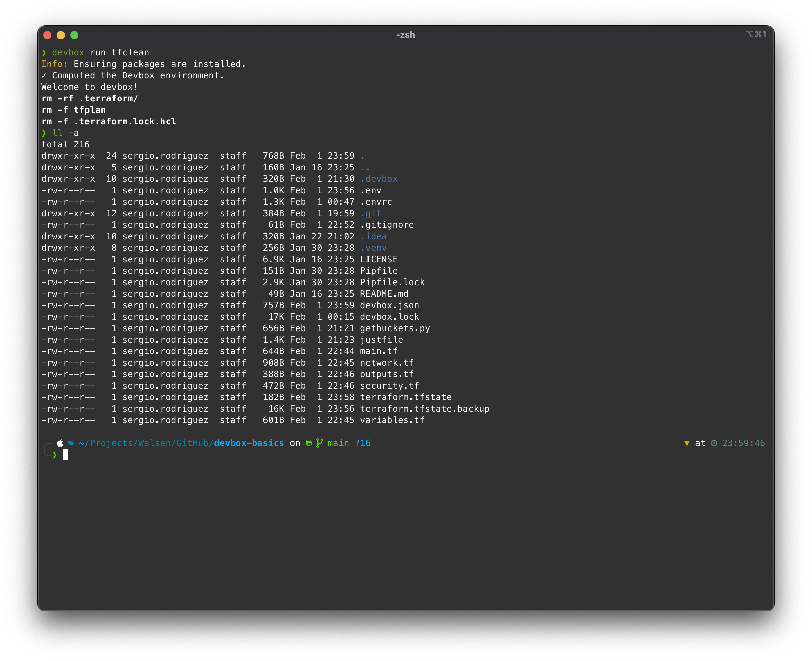The width and height of the screenshot is (812, 661).
Task: Click the 'Info:' label text
Action: [x=54, y=64]
